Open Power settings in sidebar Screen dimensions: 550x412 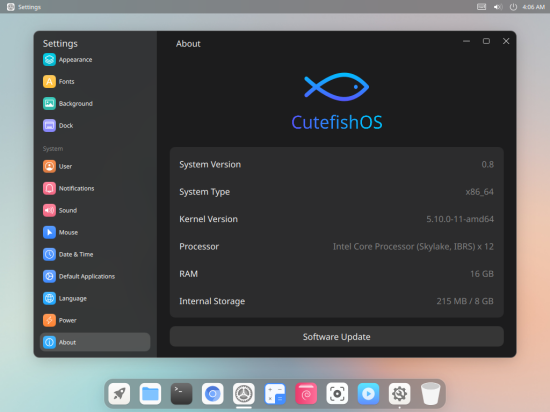pos(95,320)
